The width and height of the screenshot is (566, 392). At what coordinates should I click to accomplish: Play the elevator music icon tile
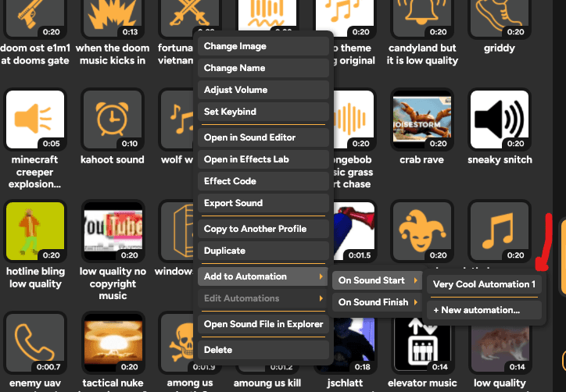(421, 344)
